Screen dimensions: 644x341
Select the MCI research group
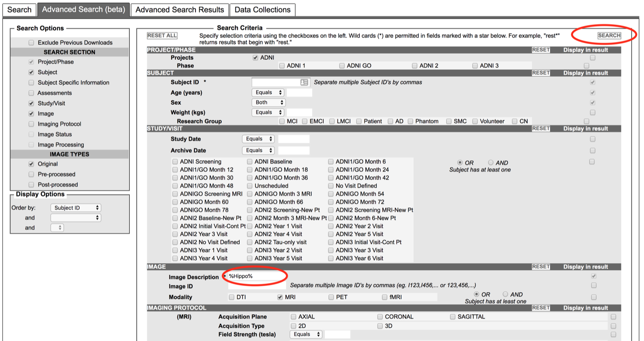pyautogui.click(x=282, y=121)
